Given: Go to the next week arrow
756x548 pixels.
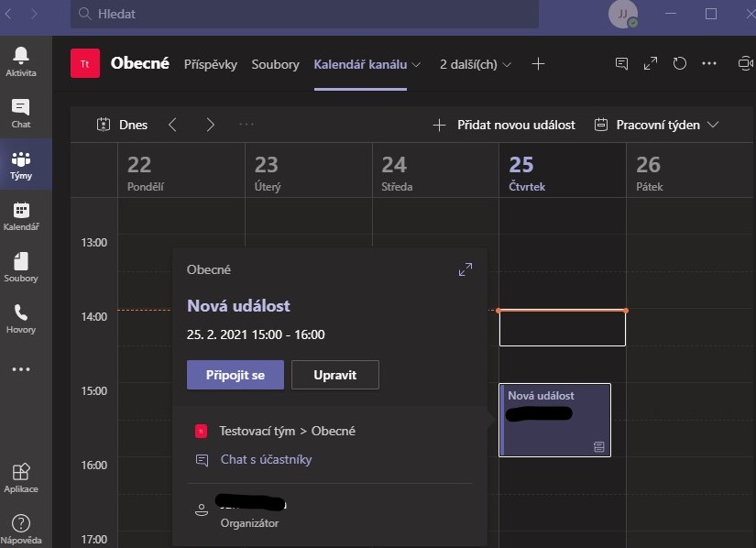Looking at the screenshot, I should tap(210, 125).
